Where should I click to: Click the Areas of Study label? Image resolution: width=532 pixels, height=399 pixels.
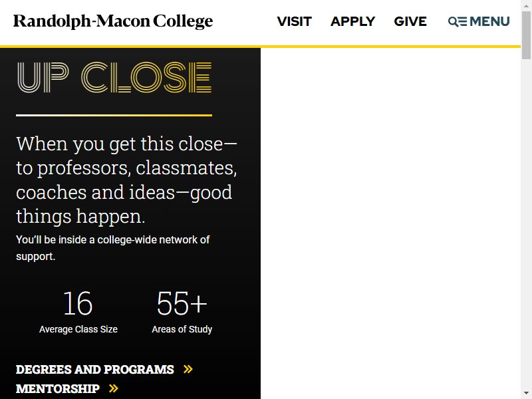click(x=182, y=329)
